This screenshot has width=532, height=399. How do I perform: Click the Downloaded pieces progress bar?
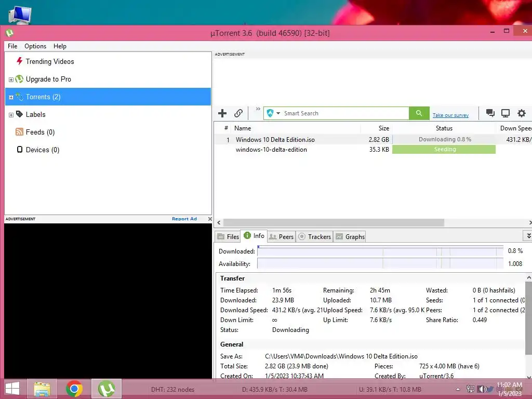click(380, 251)
